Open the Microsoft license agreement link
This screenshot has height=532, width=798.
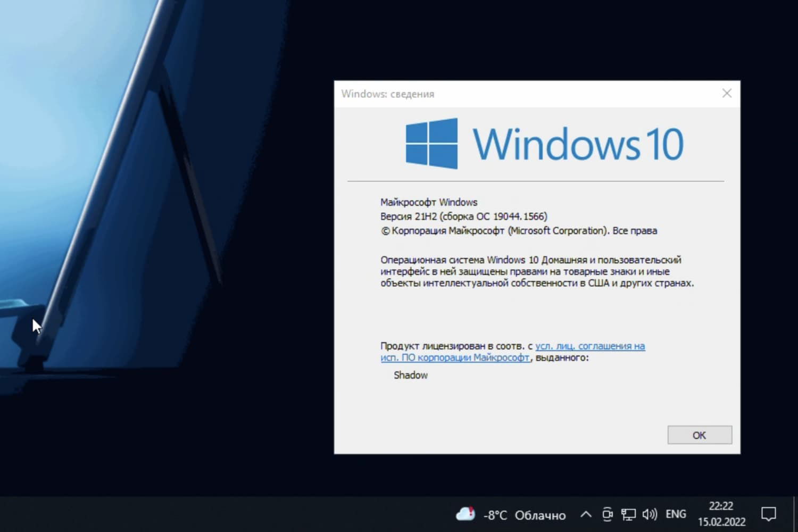click(x=591, y=346)
